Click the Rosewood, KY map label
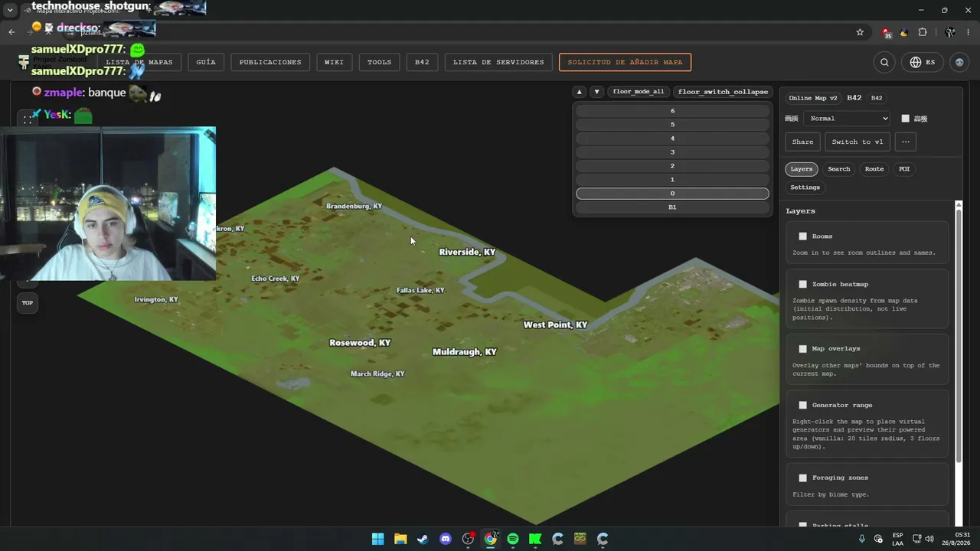The image size is (980, 551). point(360,343)
